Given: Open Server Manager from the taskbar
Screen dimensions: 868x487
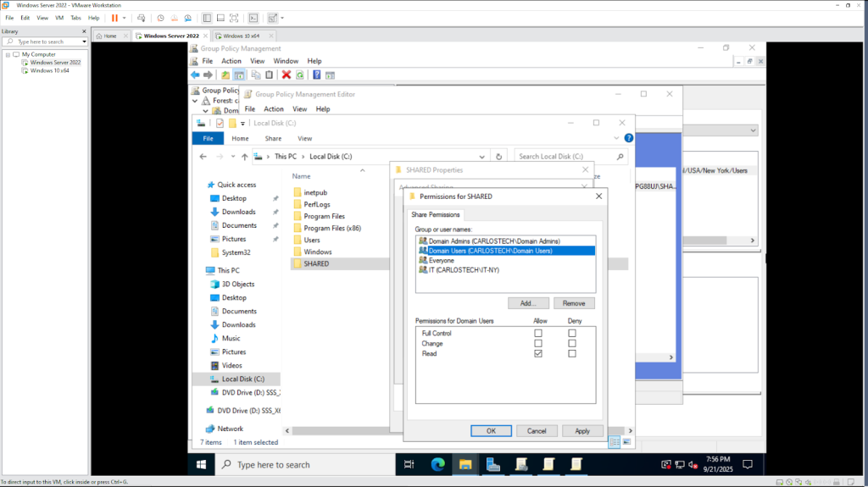Looking at the screenshot, I should click(x=493, y=464).
